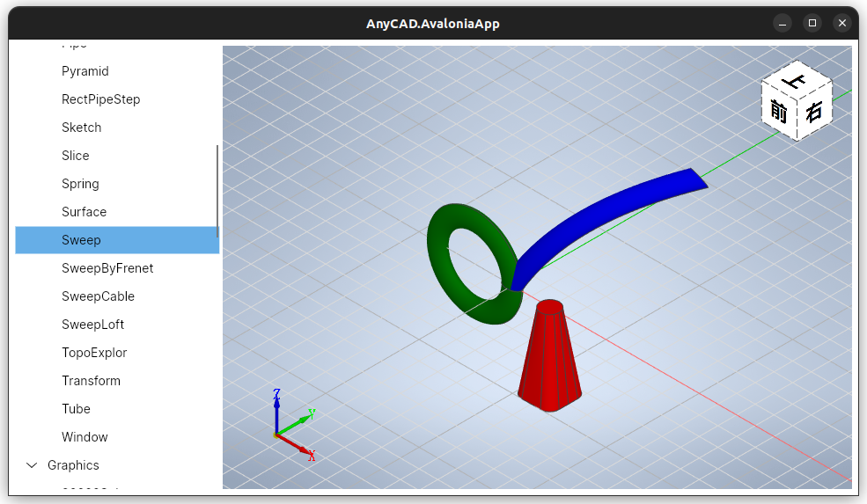Image resolution: width=867 pixels, height=504 pixels.
Task: Collapse the Graphics group chevron
Action: pyautogui.click(x=32, y=466)
